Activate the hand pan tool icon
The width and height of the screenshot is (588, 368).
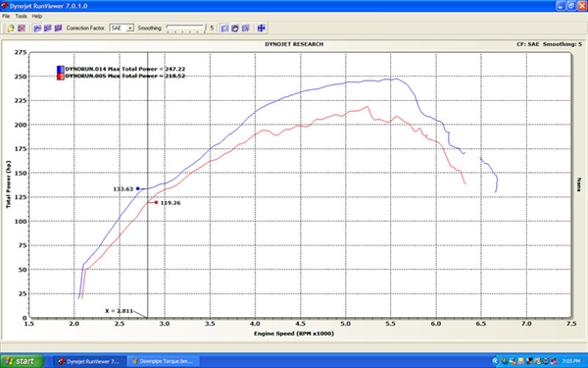[x=235, y=28]
